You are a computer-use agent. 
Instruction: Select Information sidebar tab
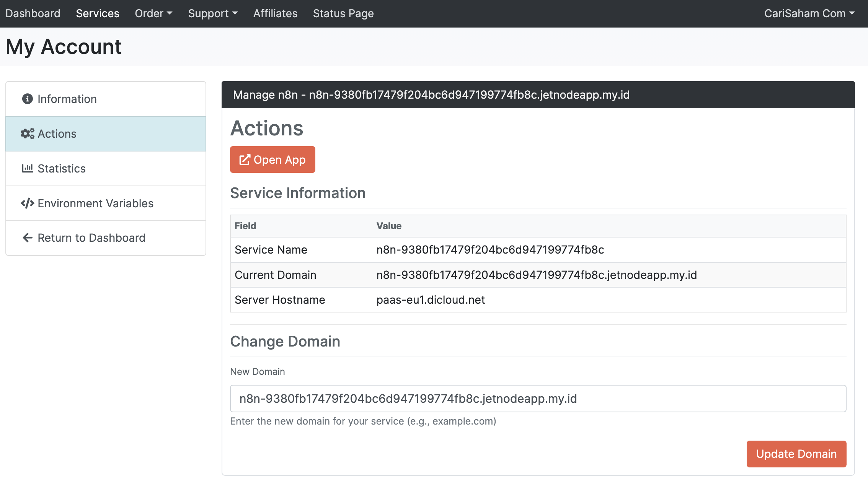pos(67,99)
